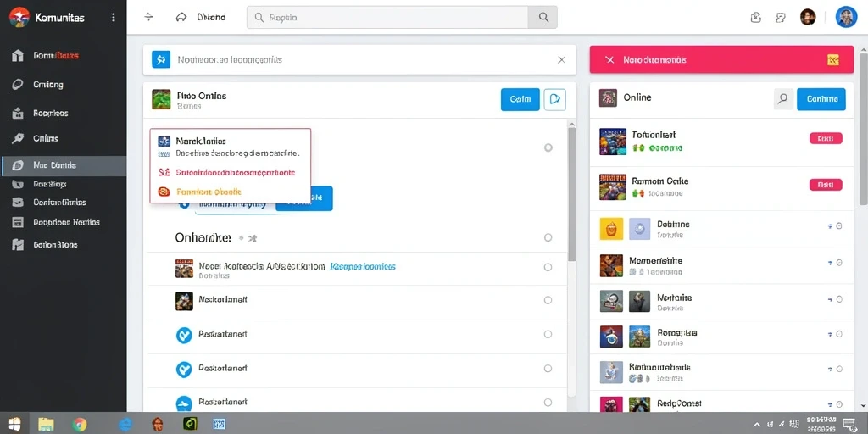Select the radio button on the Onhomke row
Viewport: 868px width, 434px height.
click(548, 237)
